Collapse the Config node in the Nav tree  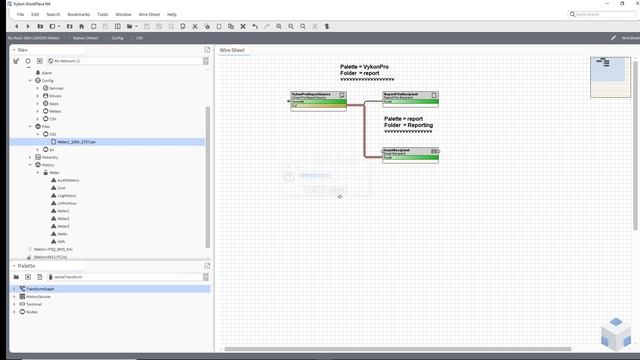pyautogui.click(x=30, y=80)
